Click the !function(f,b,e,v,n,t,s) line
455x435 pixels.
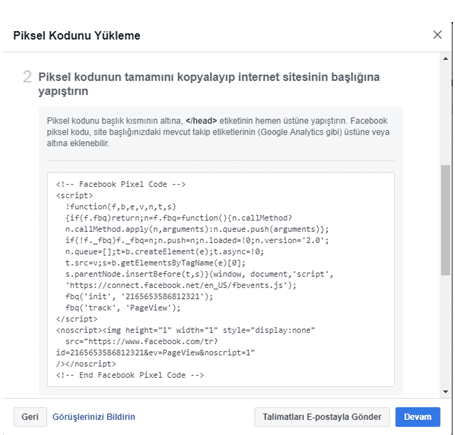tap(121, 207)
